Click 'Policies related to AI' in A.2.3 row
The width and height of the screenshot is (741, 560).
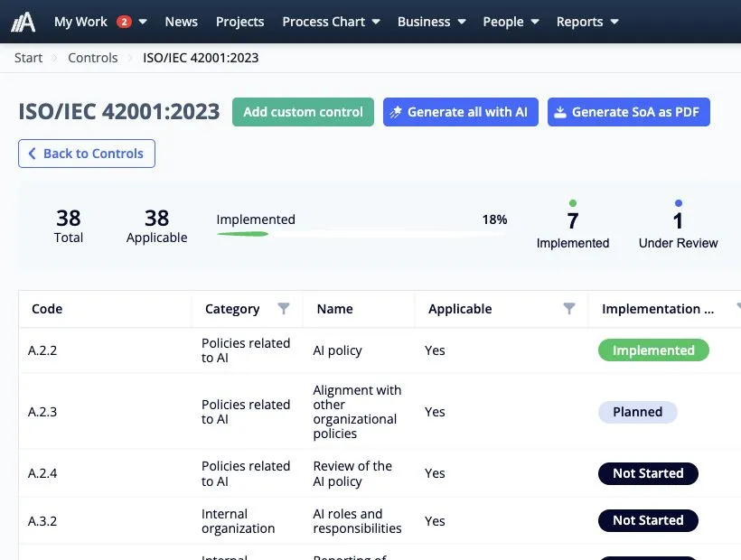pos(245,412)
